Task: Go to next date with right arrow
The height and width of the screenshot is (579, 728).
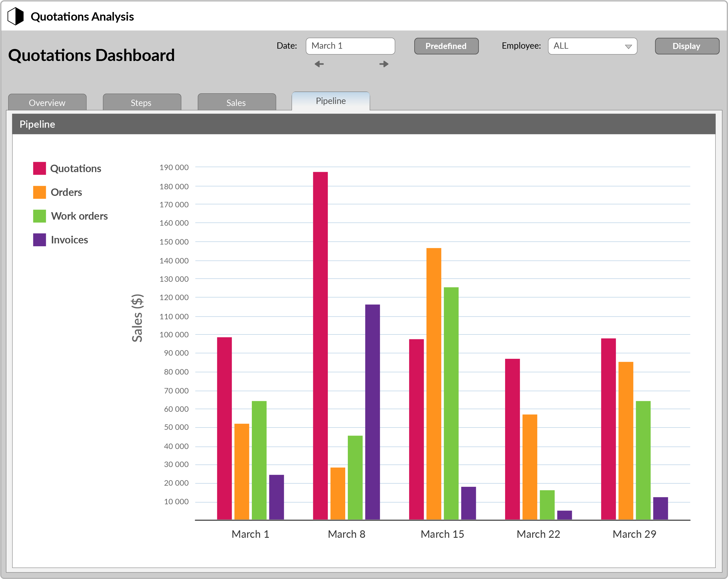Action: click(x=384, y=64)
